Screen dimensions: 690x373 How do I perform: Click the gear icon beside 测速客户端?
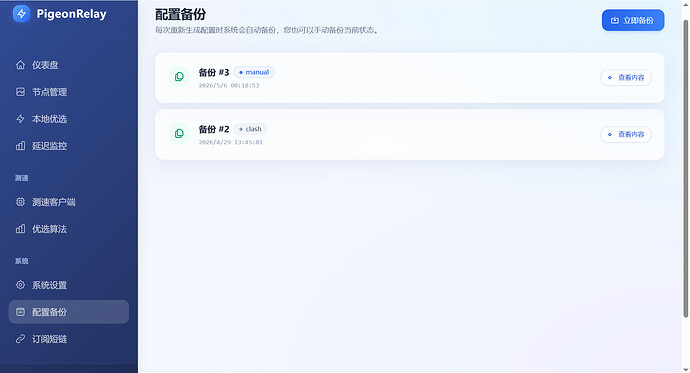[x=20, y=202]
